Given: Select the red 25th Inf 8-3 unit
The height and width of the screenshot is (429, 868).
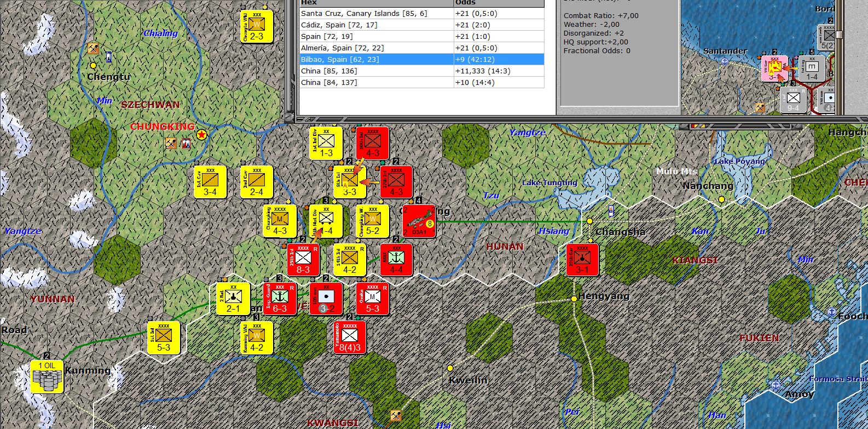Looking at the screenshot, I should pos(303,260).
